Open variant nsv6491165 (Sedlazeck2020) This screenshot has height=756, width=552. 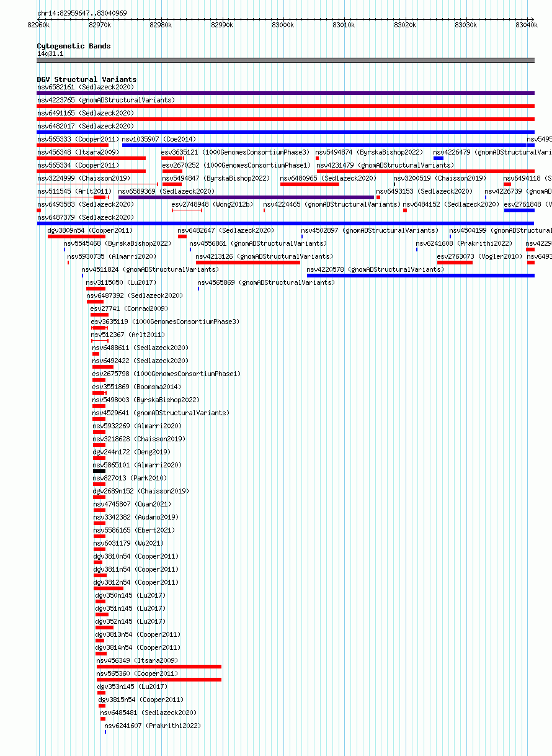click(85, 114)
